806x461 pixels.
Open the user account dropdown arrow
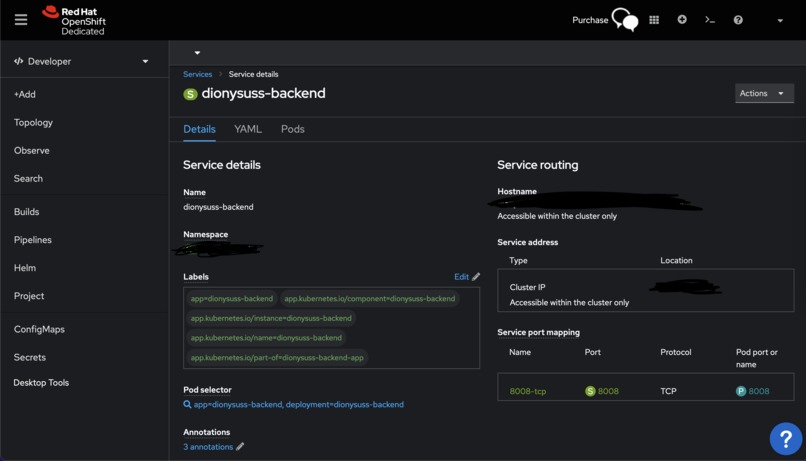pyautogui.click(x=780, y=21)
